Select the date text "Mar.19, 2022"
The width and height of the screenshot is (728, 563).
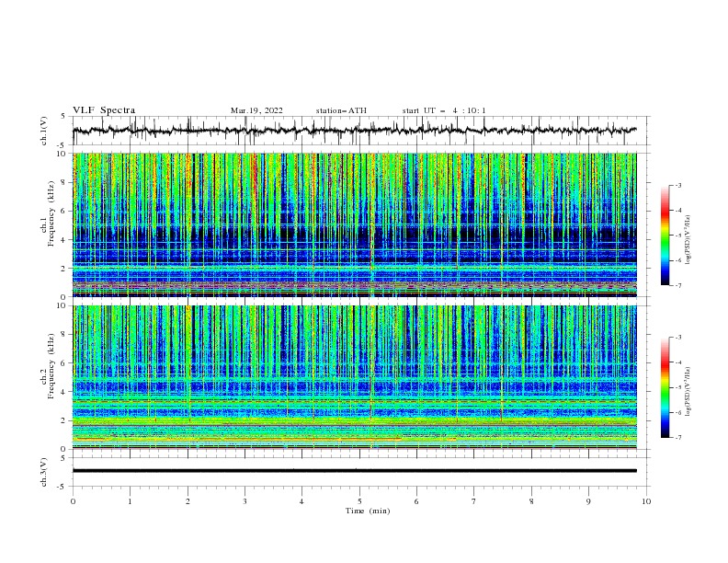click(x=256, y=110)
